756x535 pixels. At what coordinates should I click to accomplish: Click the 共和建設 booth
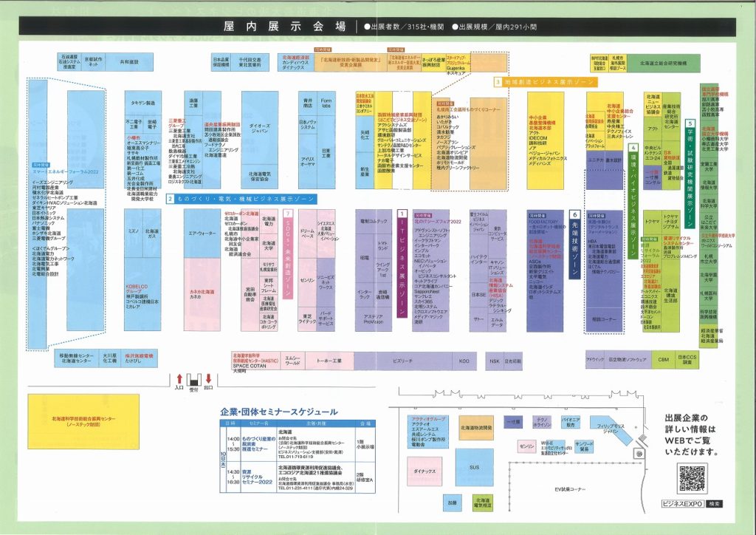[x=129, y=62]
